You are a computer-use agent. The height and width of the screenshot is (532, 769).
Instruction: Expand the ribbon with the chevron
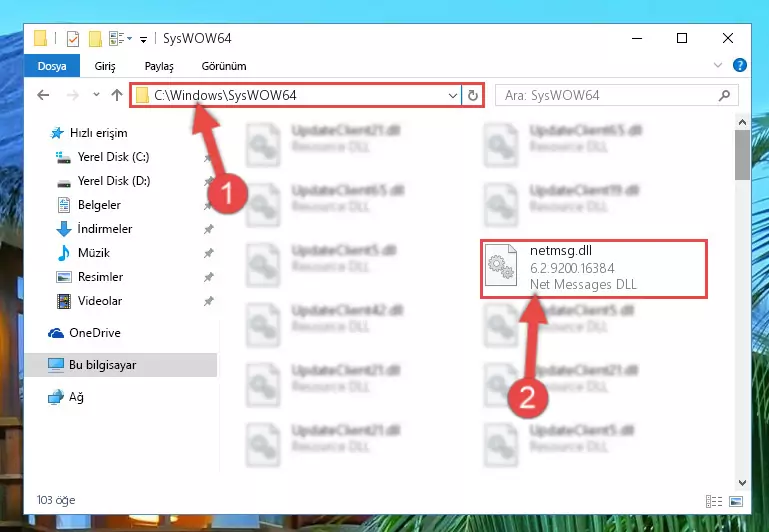tap(718, 65)
